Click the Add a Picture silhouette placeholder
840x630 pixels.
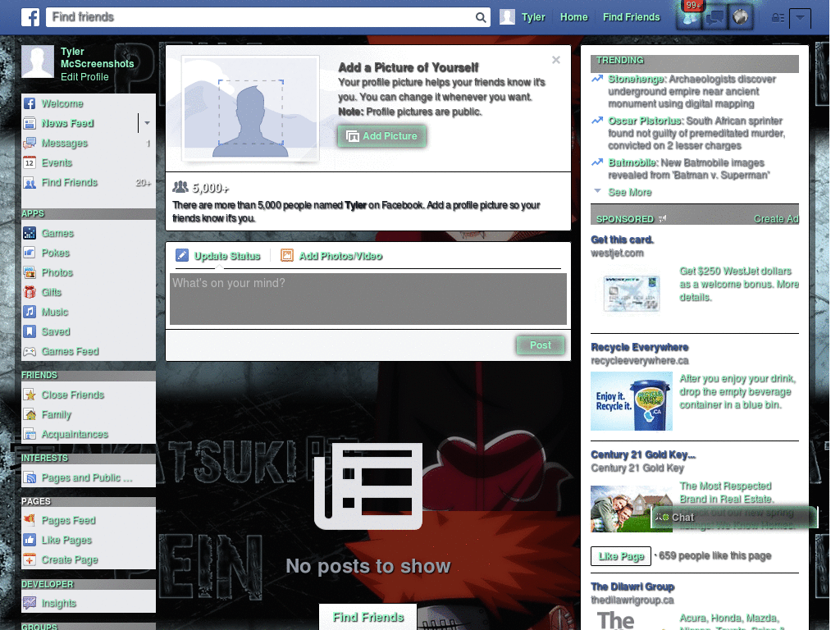[251, 107]
